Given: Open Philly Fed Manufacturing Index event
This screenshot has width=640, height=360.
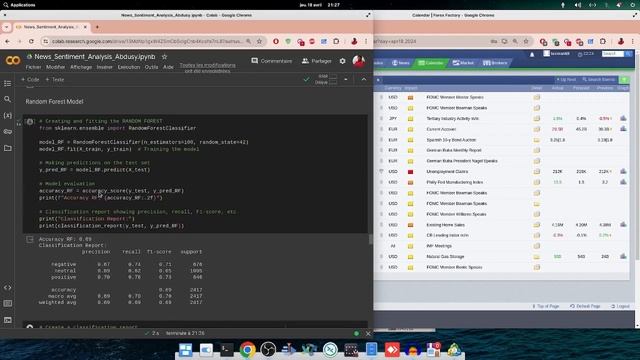Looking at the screenshot, I should 455,182.
